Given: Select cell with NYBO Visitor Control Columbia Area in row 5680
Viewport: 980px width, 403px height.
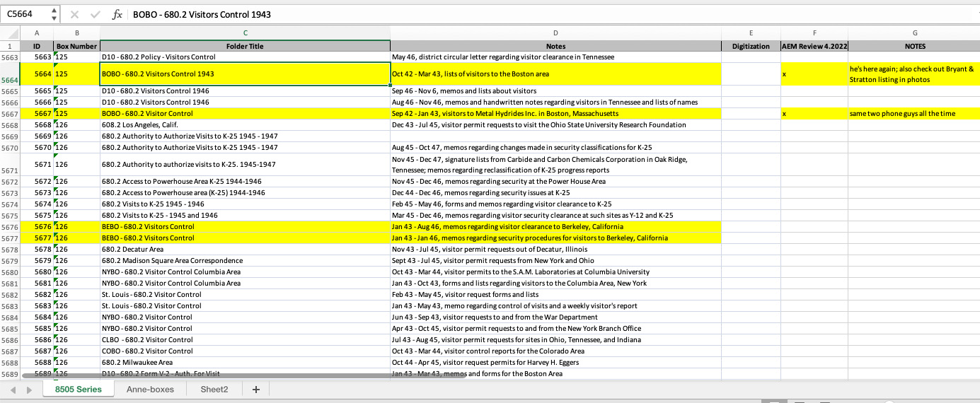Looking at the screenshot, I should click(x=245, y=272).
